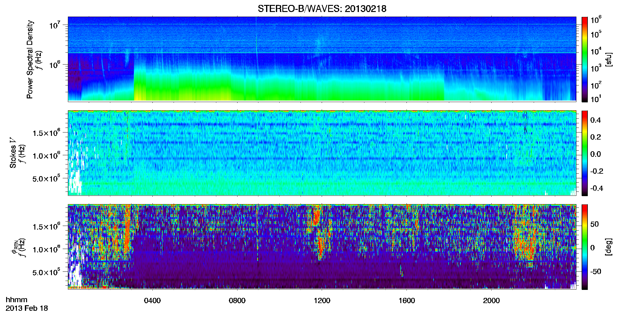This screenshot has height=332, width=644.
Task: Click the degrees colorbar of the φ panel
Action: (x=584, y=247)
